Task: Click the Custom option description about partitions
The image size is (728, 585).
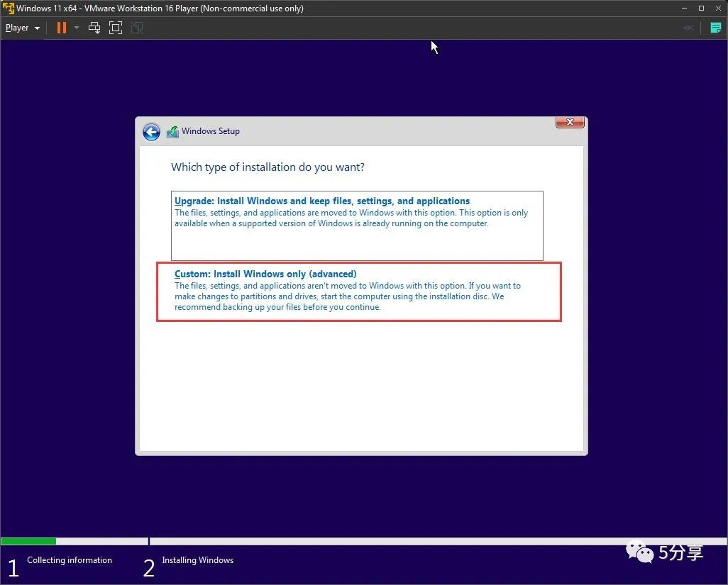Action: (x=347, y=296)
